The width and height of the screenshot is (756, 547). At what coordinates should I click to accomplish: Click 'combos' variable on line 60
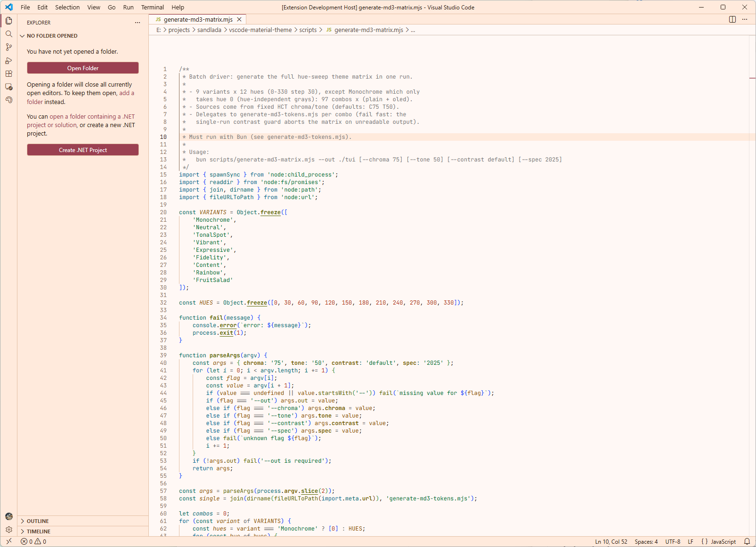pos(203,514)
